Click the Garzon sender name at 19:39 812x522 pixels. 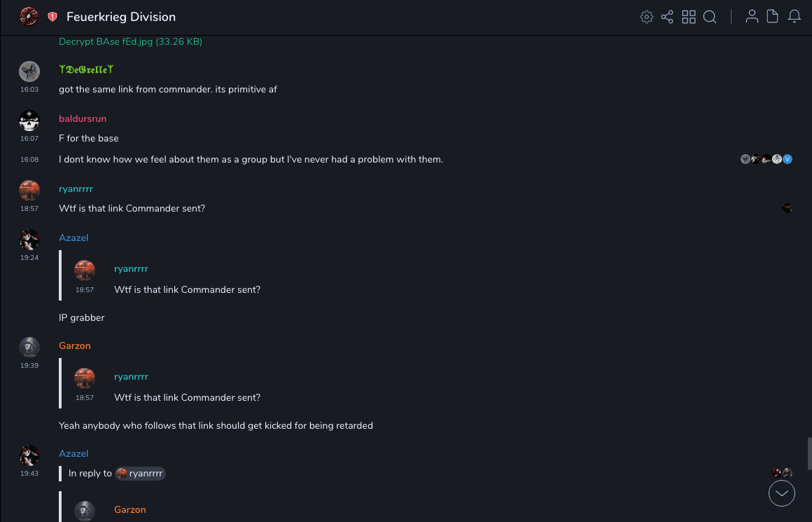click(x=75, y=346)
